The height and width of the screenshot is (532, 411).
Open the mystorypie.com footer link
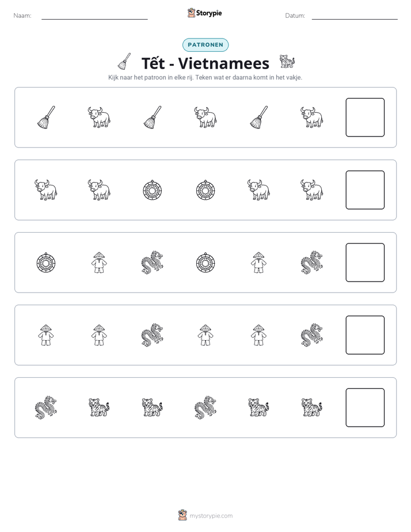(205, 516)
